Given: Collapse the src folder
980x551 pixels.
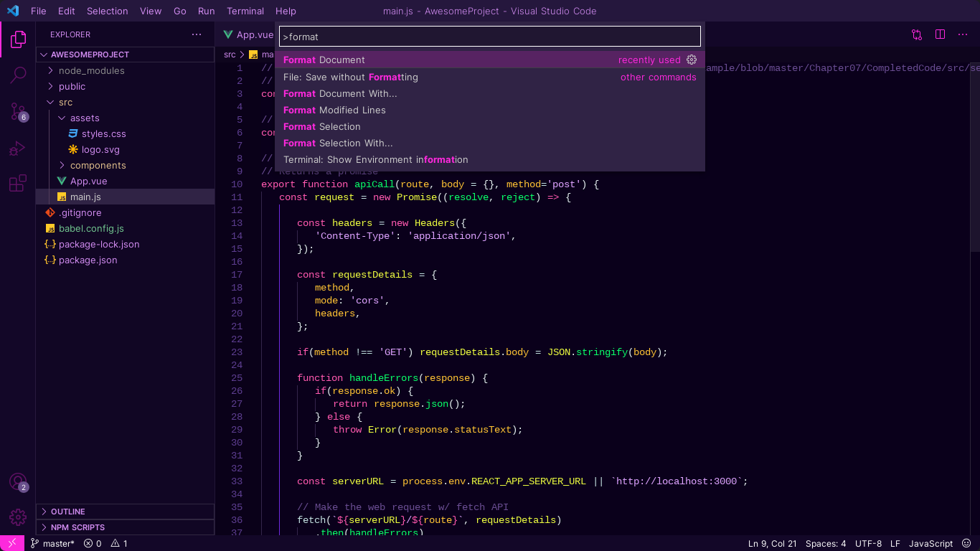Looking at the screenshot, I should coord(125,102).
